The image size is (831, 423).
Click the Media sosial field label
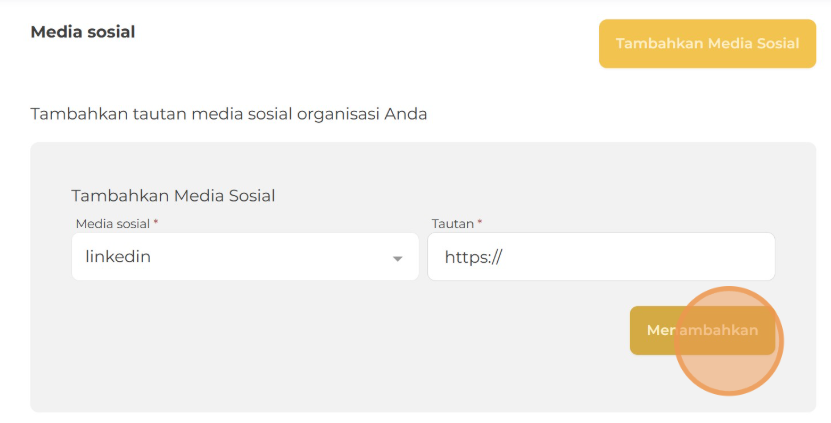click(x=113, y=223)
